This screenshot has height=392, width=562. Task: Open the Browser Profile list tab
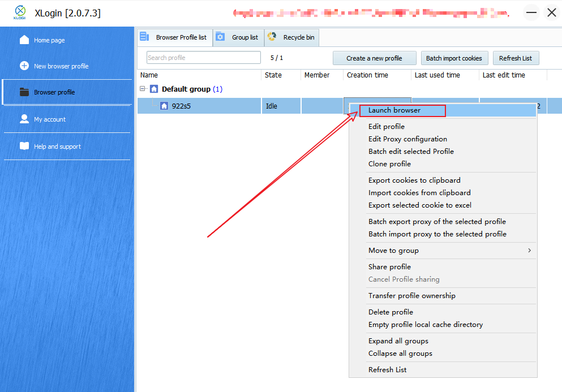coord(175,37)
